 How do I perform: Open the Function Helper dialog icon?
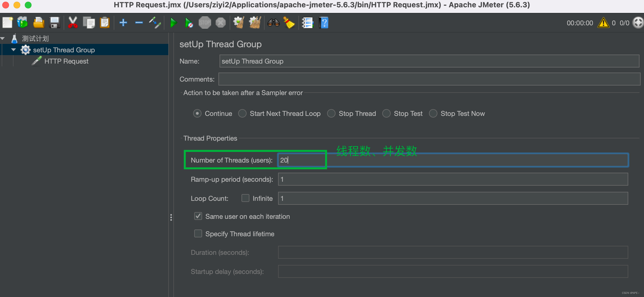pyautogui.click(x=307, y=23)
